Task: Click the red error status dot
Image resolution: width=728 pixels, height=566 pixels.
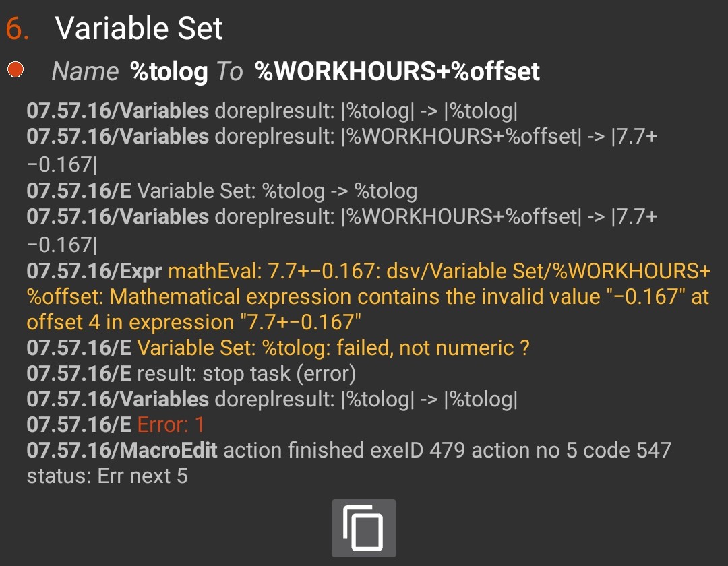Action: pyautogui.click(x=16, y=70)
